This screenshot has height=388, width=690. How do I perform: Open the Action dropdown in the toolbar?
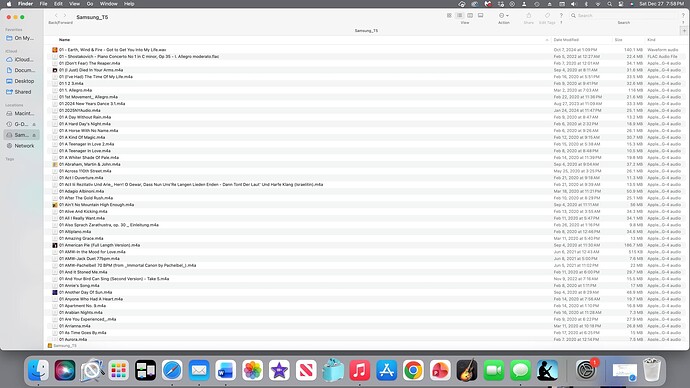tap(503, 15)
